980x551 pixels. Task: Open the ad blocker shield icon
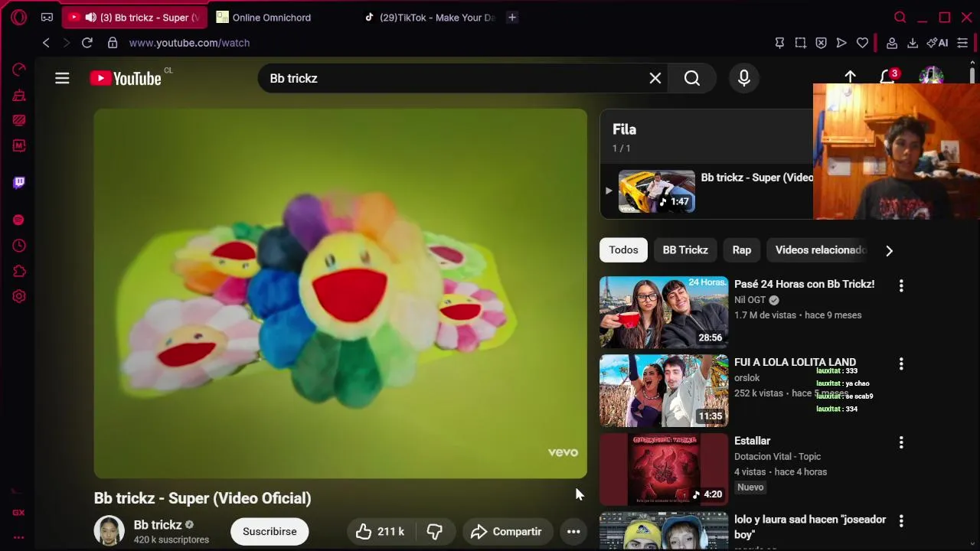(x=821, y=43)
